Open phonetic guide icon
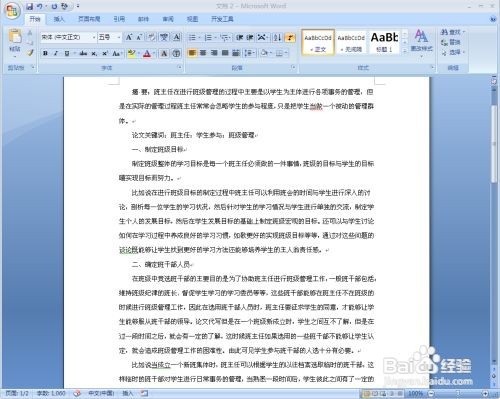 [x=164, y=37]
